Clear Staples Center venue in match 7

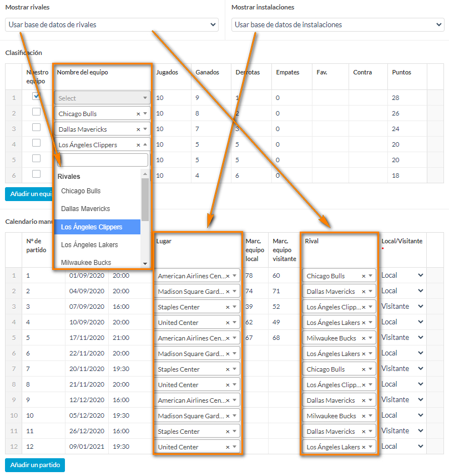point(228,369)
